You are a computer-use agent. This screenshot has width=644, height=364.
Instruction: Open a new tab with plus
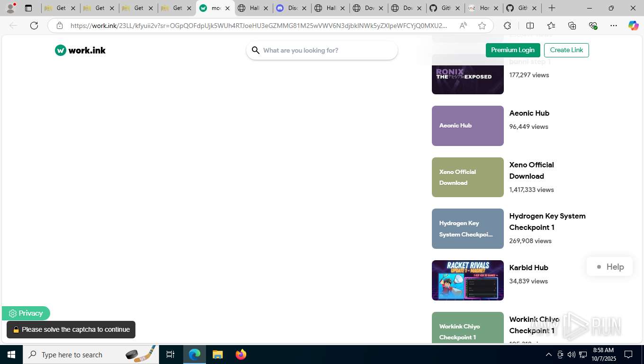pos(552,8)
